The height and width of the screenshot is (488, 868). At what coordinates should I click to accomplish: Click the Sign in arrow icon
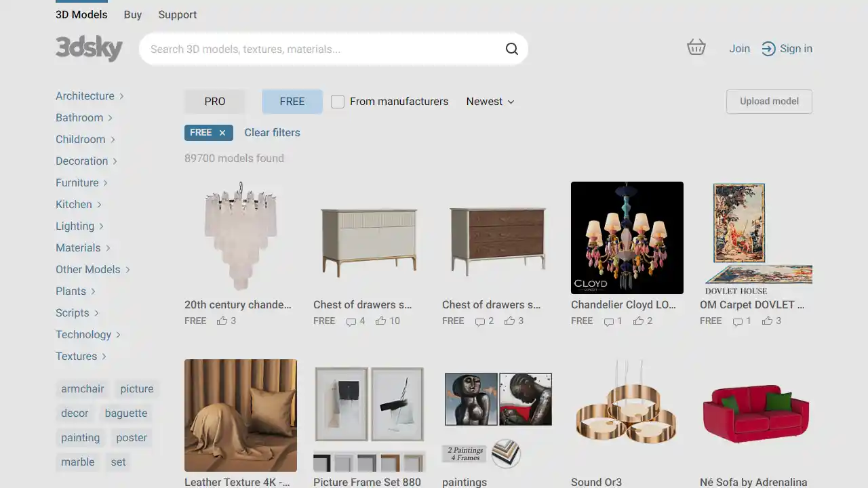click(x=769, y=48)
